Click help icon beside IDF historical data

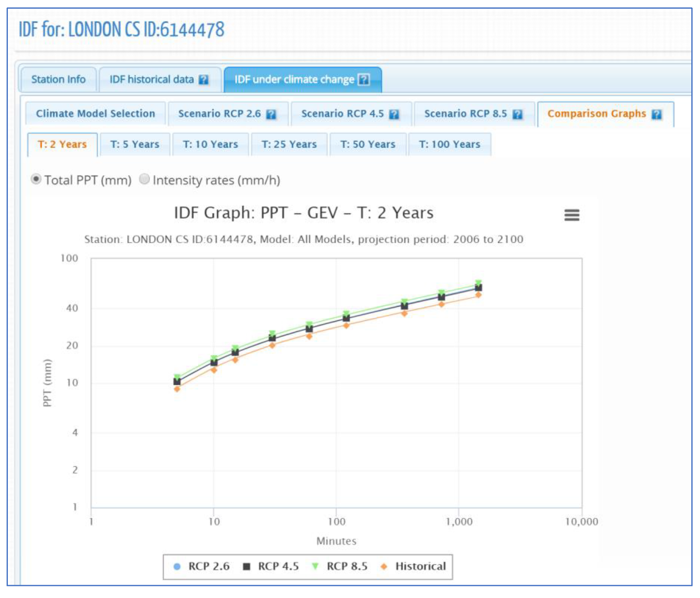[203, 80]
